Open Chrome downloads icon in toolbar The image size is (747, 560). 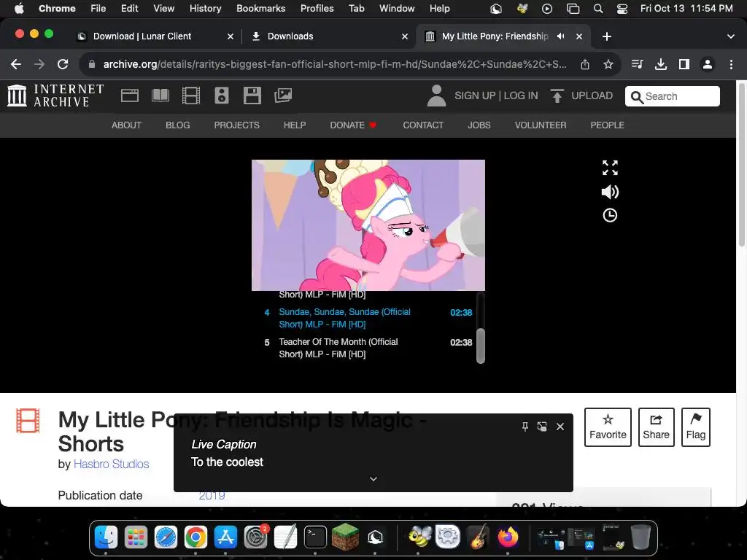tap(661, 64)
